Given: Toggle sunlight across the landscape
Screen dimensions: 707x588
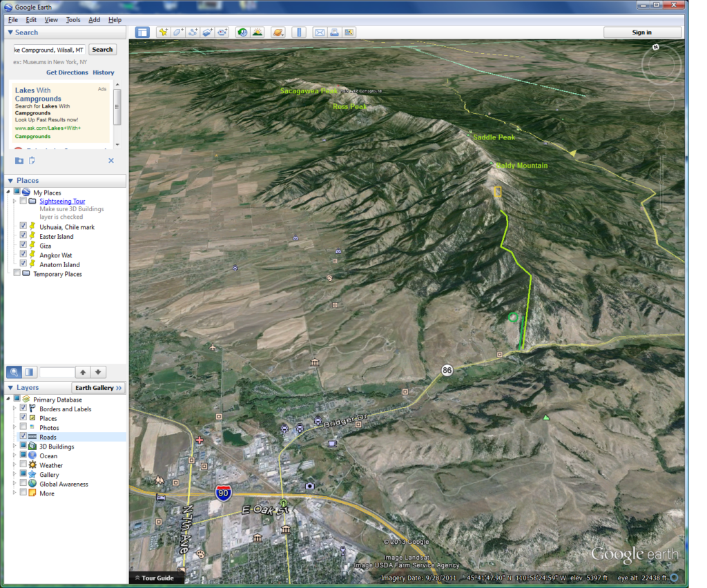Looking at the screenshot, I should [x=257, y=32].
